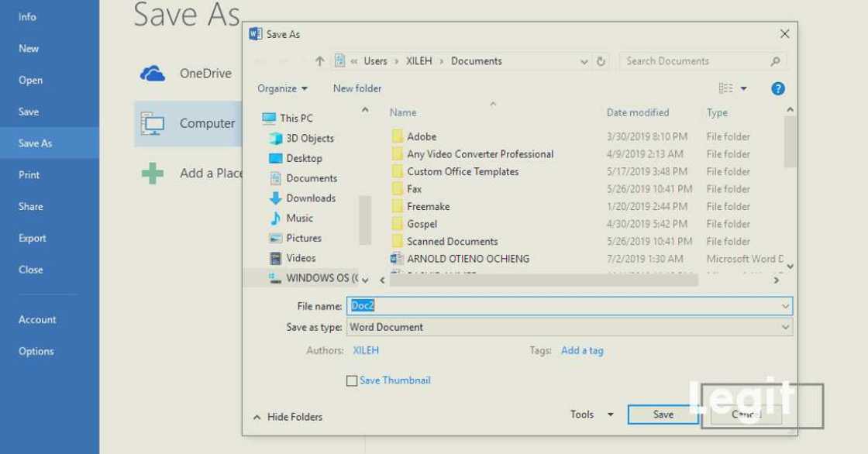The width and height of the screenshot is (868, 454).
Task: Expand the Organize dropdown menu
Action: 282,88
